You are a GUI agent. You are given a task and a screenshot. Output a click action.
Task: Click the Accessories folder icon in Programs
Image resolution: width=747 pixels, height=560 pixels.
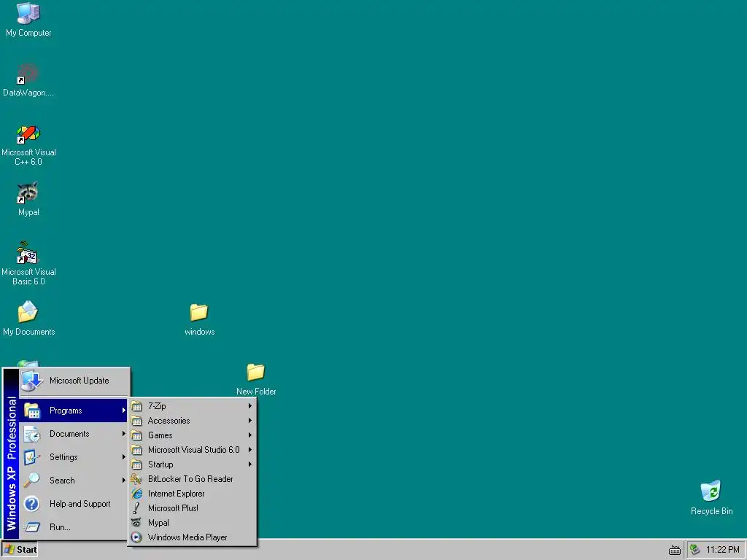coord(136,421)
